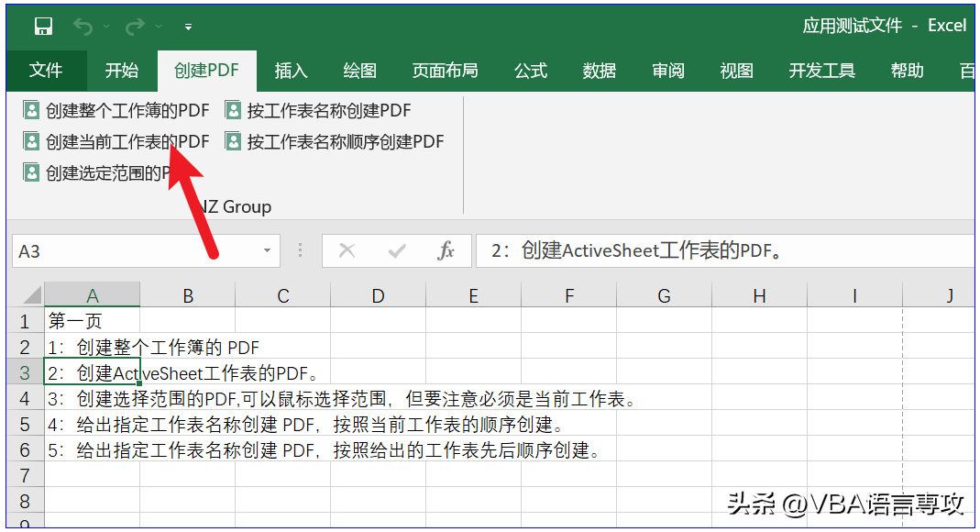Click cell A1 containing 第一页

[93, 321]
